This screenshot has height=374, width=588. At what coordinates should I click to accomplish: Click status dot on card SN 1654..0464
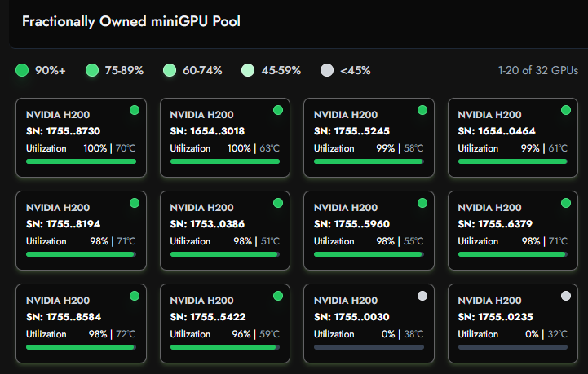click(566, 110)
